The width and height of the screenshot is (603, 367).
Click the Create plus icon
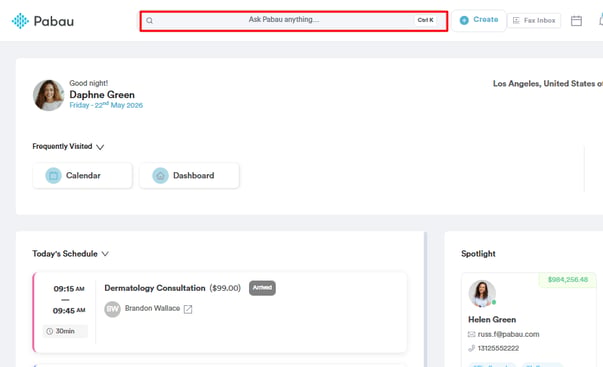click(x=464, y=20)
